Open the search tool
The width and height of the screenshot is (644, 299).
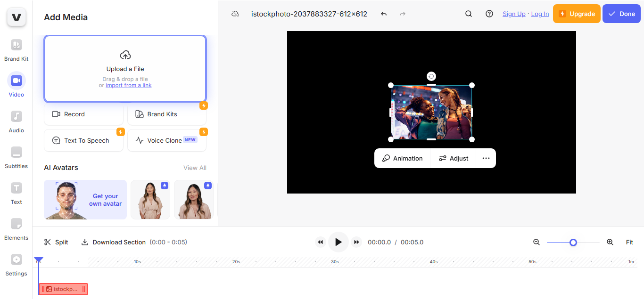[x=468, y=14]
